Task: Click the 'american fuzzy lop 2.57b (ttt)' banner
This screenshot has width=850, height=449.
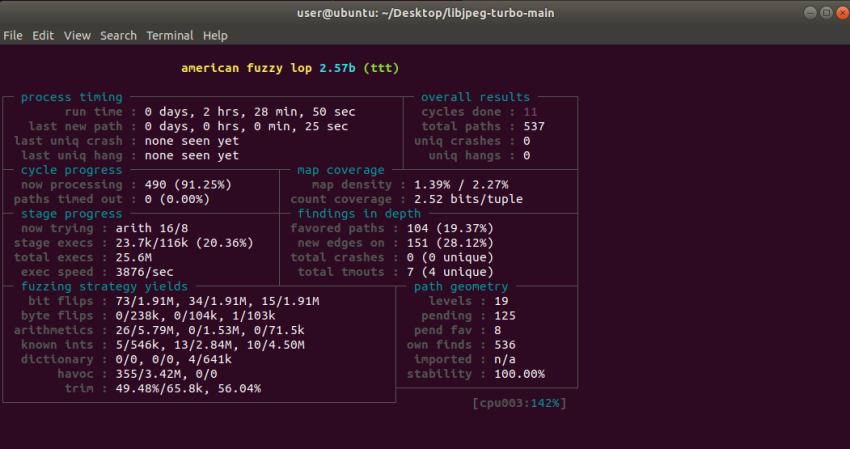Action: coord(290,68)
